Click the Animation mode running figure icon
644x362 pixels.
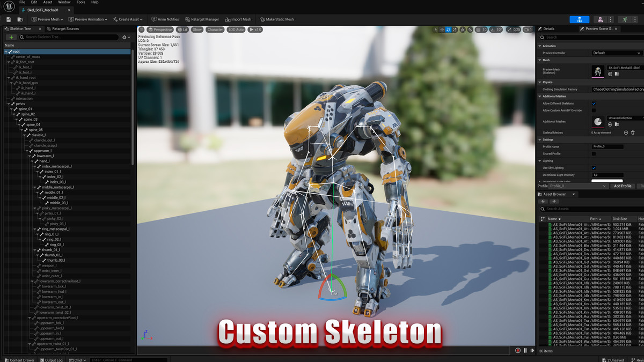[x=624, y=19]
